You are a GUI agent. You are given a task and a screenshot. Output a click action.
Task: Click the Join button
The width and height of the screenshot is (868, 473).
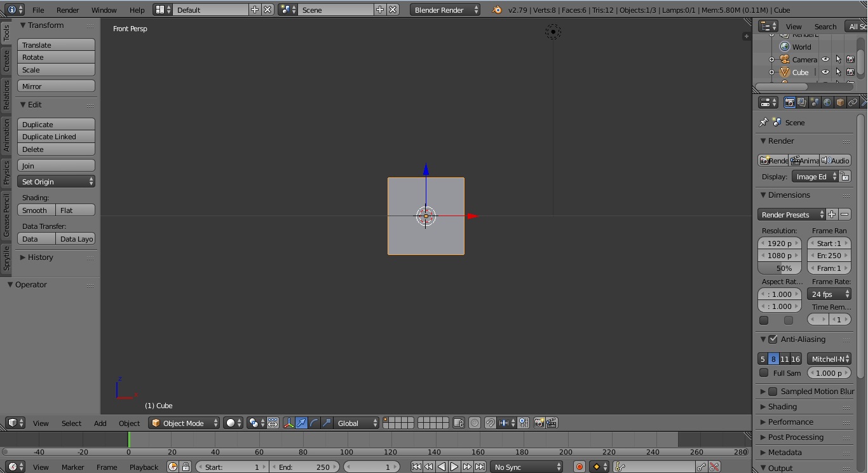56,165
